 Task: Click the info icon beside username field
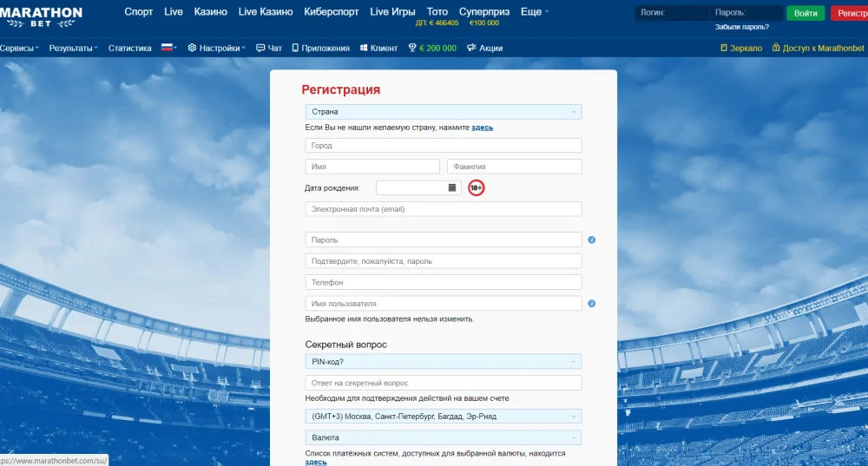coord(592,304)
